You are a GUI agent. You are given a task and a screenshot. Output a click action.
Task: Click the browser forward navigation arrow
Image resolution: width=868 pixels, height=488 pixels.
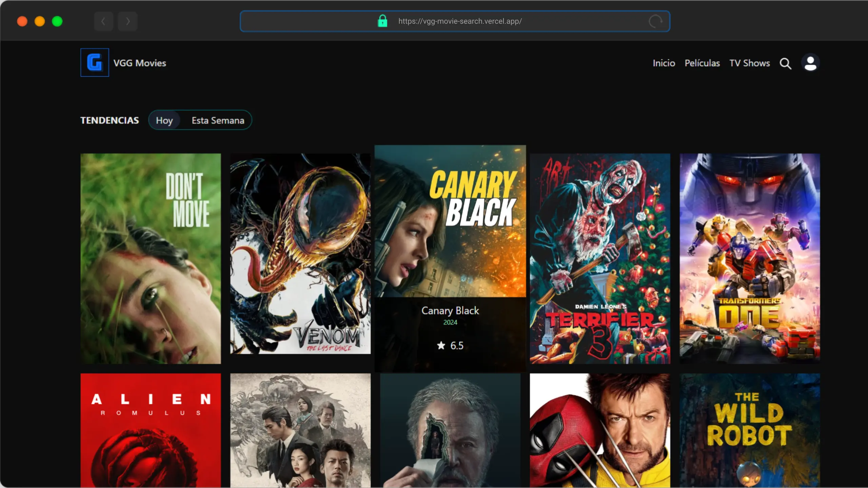click(x=127, y=21)
